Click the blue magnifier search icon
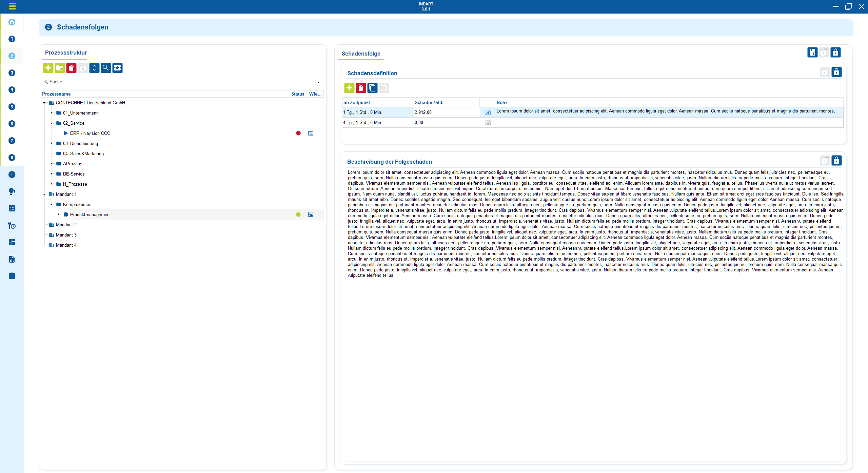The width and height of the screenshot is (868, 473). click(106, 68)
